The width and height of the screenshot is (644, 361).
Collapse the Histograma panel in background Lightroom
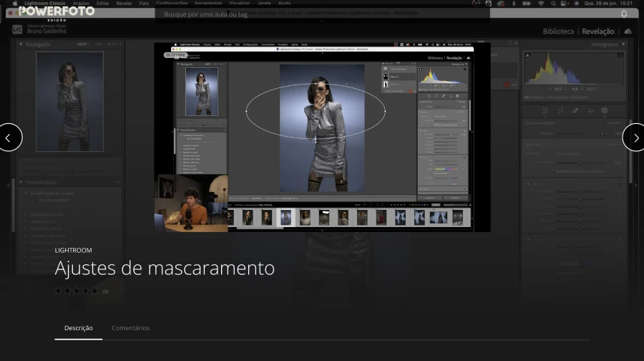tap(623, 44)
